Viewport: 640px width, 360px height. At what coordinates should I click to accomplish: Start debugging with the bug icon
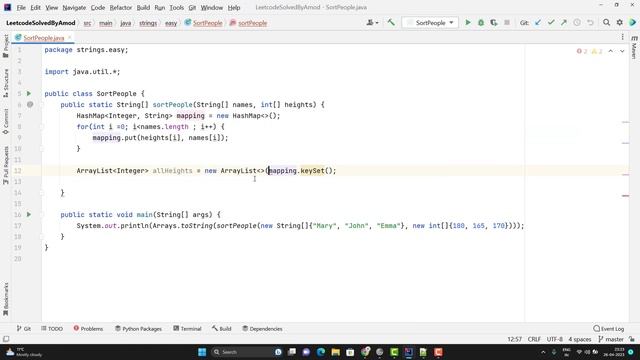pos(481,23)
